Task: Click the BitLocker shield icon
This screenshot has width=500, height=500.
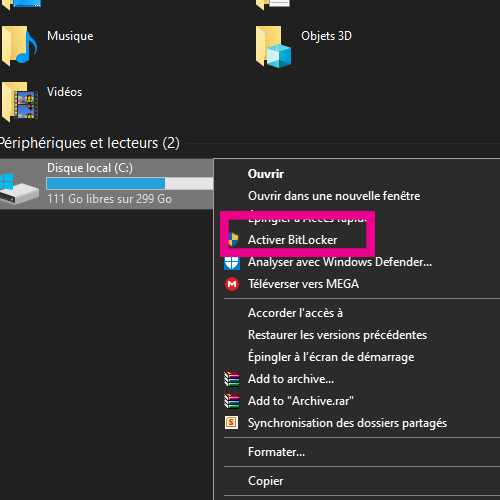Action: (233, 240)
